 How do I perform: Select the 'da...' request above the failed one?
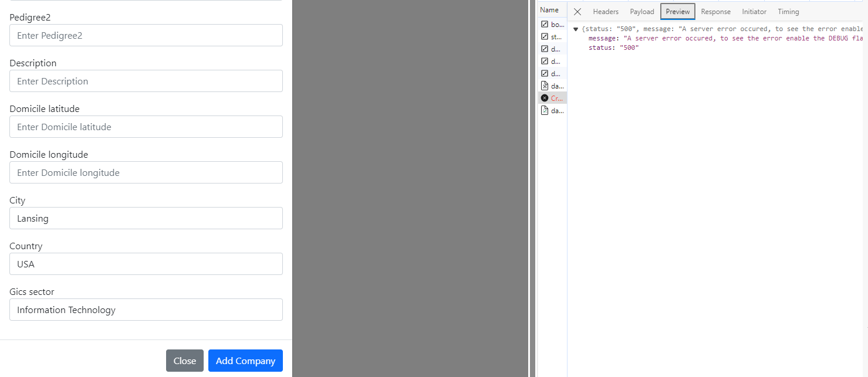pyautogui.click(x=552, y=86)
